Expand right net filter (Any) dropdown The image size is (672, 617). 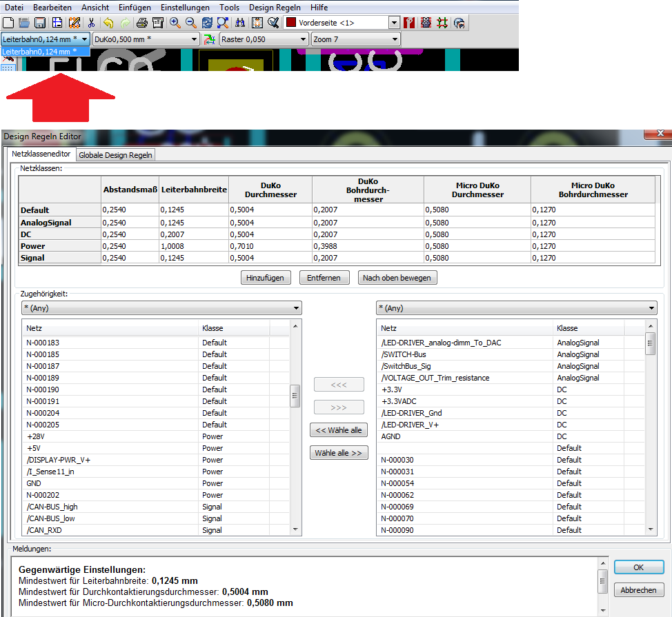tap(517, 308)
